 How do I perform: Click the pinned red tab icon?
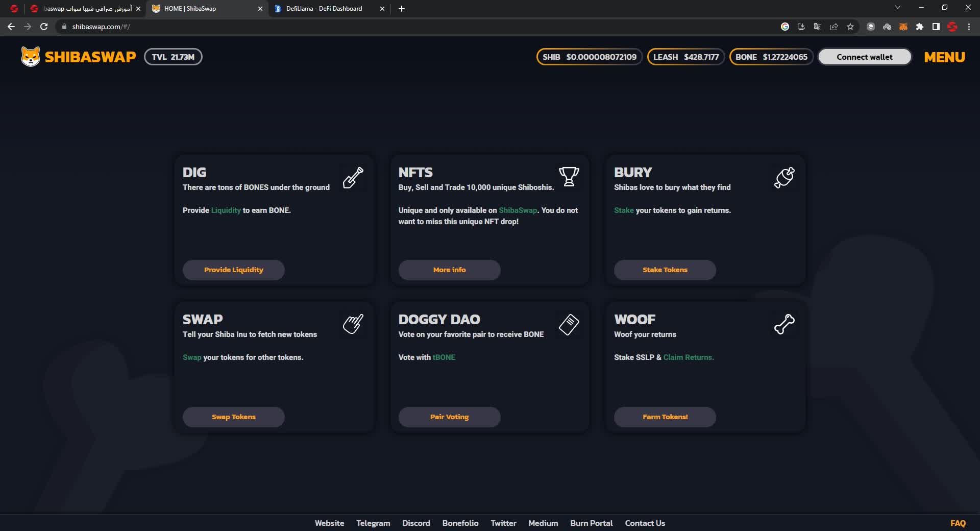coord(14,9)
